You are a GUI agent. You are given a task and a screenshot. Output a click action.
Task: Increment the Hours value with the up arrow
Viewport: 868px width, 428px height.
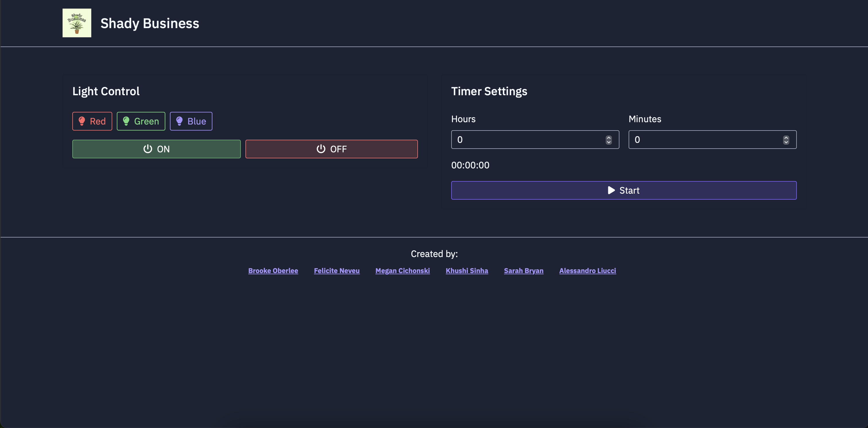pyautogui.click(x=609, y=137)
